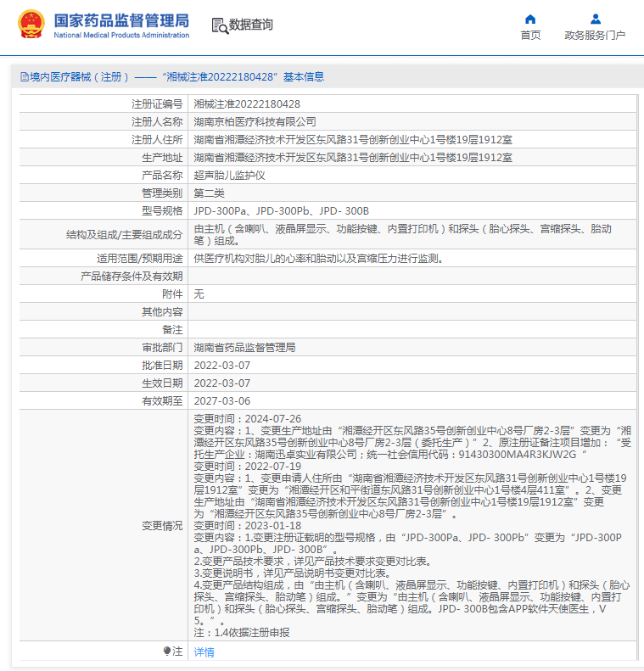644x671 pixels.
Task: Click the 数据查询 label
Action: coord(251,25)
